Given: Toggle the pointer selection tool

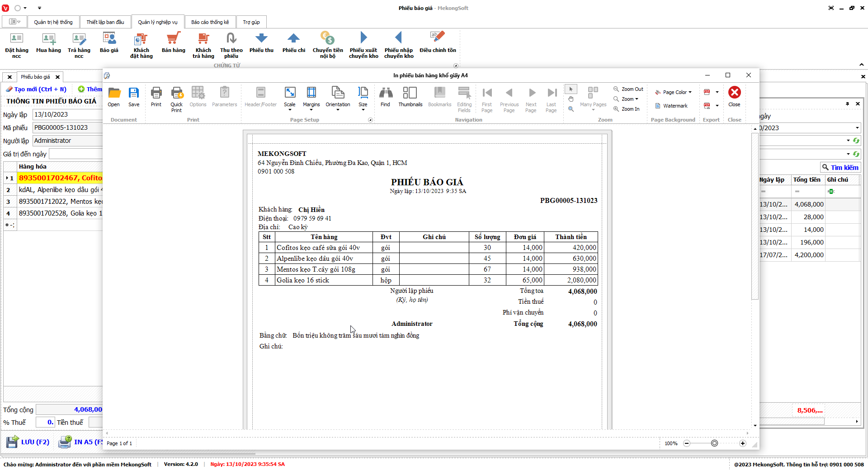Looking at the screenshot, I should point(571,89).
